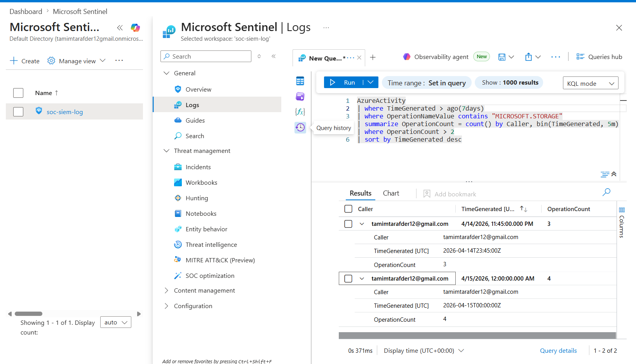Search the results with magnifier icon
636x364 pixels.
click(606, 192)
